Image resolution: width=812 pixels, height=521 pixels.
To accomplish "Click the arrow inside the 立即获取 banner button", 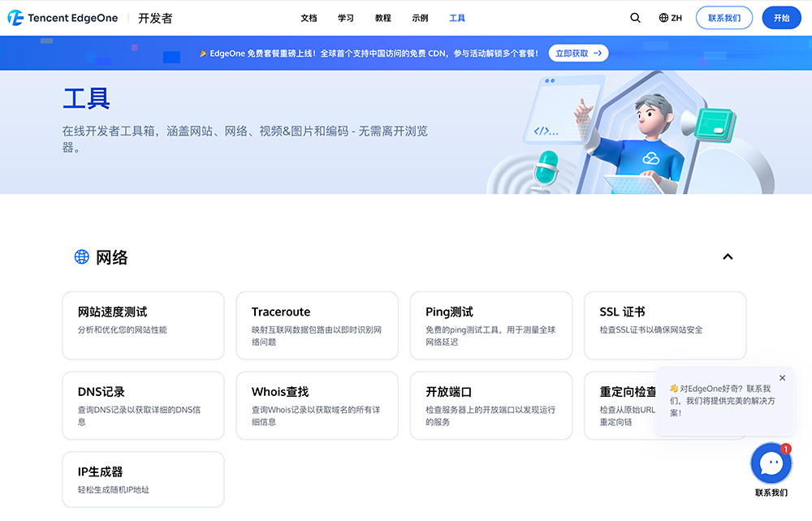I will [x=599, y=53].
